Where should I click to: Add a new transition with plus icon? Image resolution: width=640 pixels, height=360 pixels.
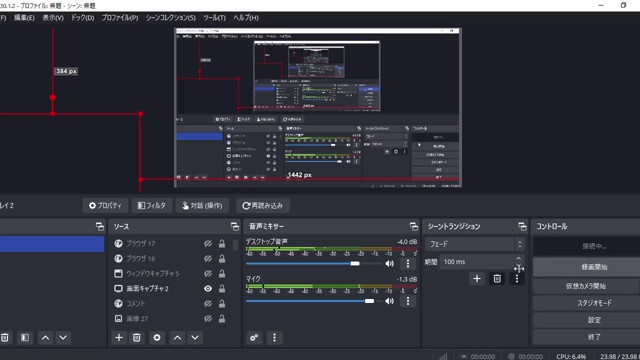pos(477,279)
